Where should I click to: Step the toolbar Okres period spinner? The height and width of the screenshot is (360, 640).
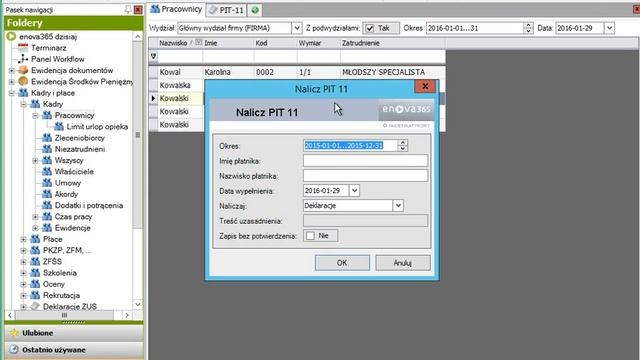[528, 28]
